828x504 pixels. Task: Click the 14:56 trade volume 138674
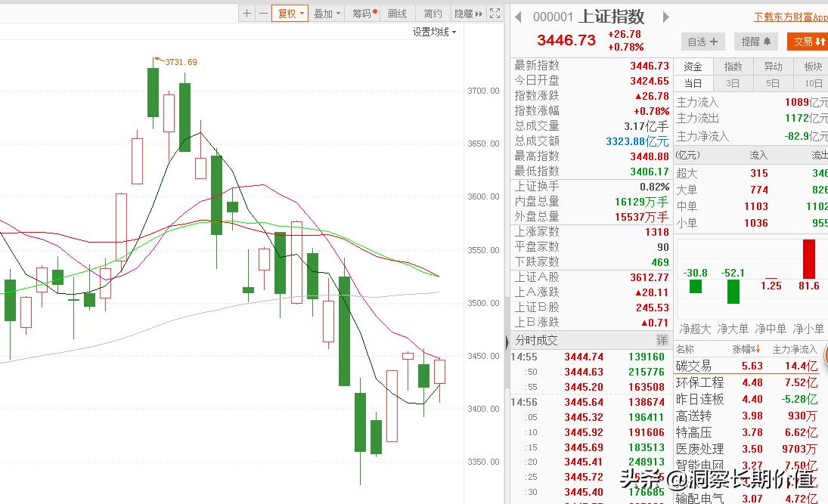647,402
